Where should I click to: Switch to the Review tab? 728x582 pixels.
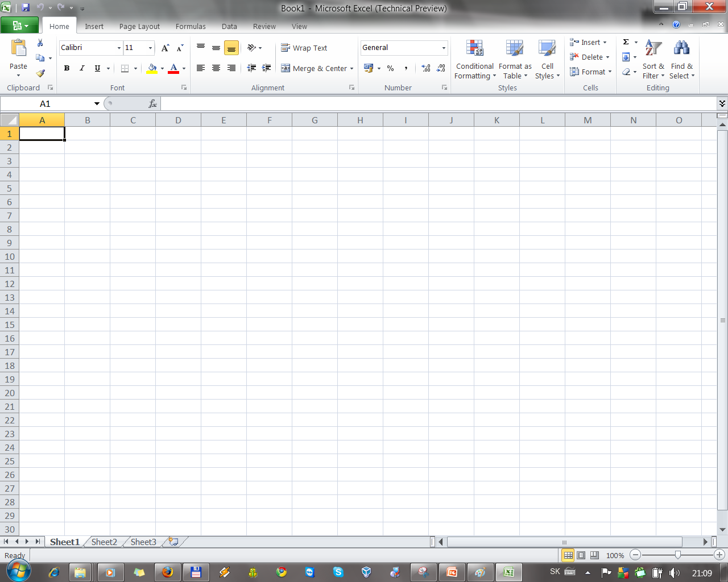[x=264, y=26]
